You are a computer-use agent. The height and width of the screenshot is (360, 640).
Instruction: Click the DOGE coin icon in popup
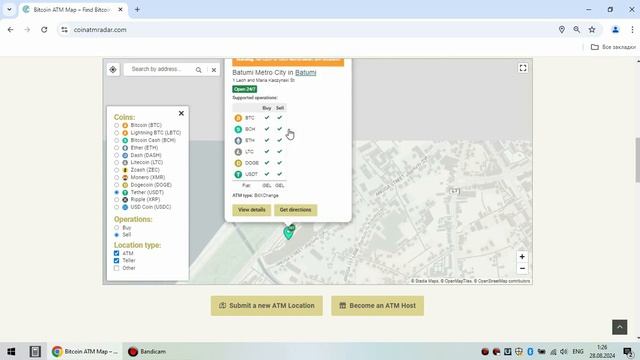point(238,163)
